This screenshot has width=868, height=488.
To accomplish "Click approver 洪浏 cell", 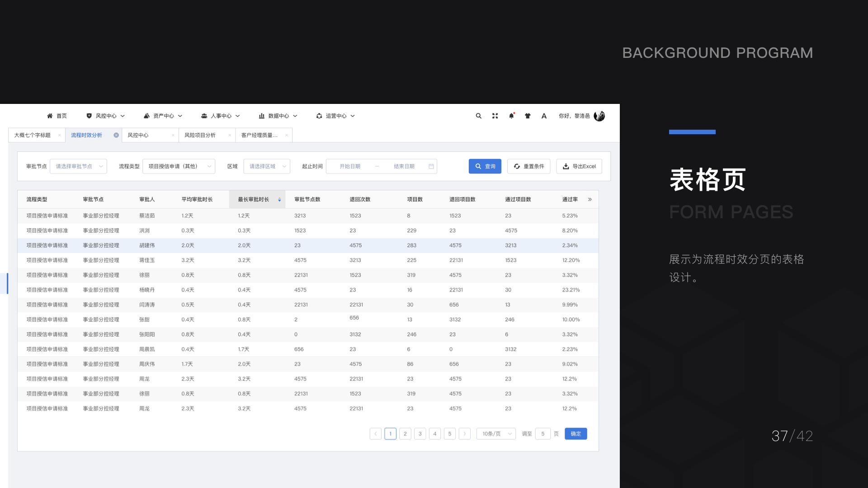I will tap(144, 230).
